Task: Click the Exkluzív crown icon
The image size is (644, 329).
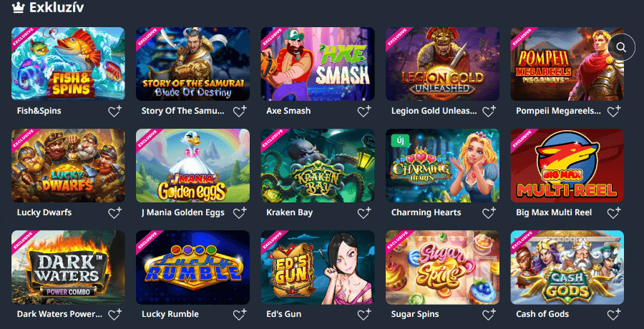Action: point(18,7)
